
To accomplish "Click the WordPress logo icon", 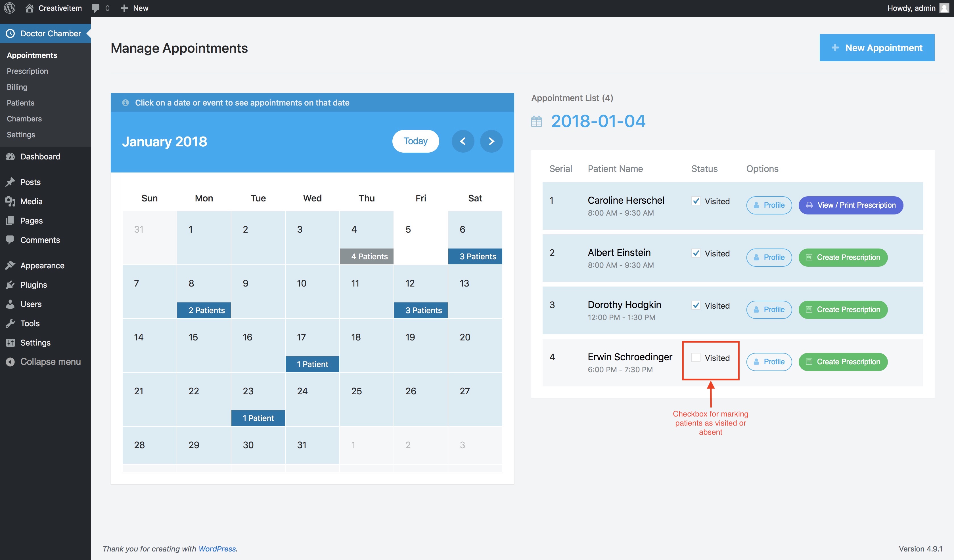I will click(9, 8).
